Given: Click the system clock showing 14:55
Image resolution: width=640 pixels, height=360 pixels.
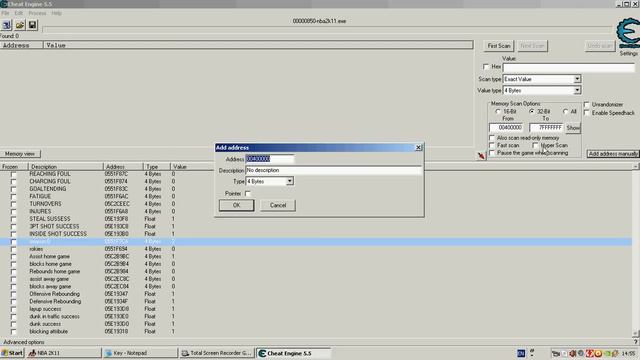Looking at the screenshot, I should [629, 353].
